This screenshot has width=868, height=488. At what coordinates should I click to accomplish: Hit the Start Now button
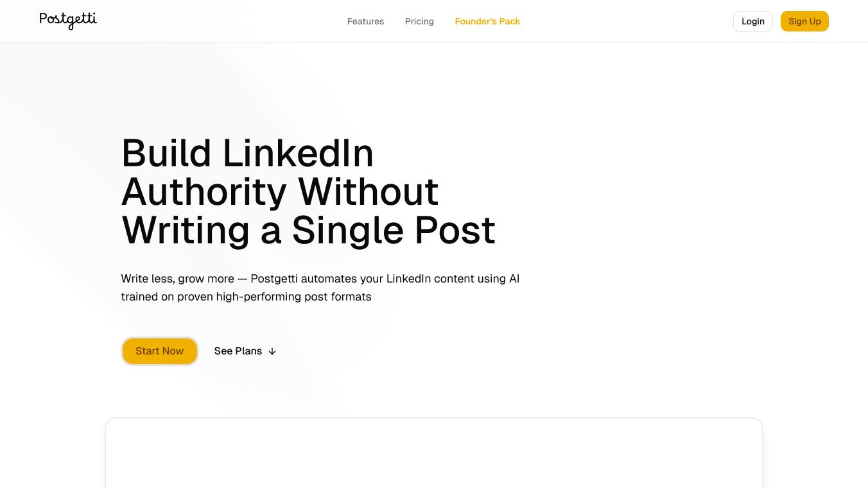pos(160,351)
